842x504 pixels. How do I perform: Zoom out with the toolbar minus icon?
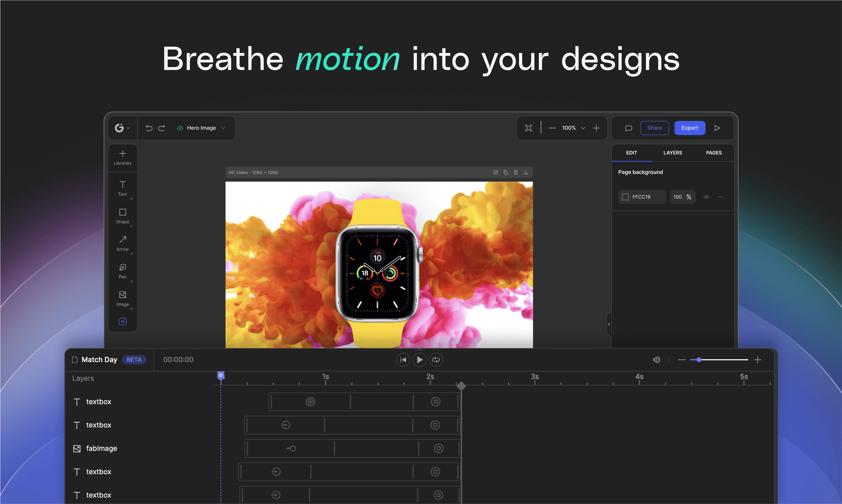pos(552,128)
